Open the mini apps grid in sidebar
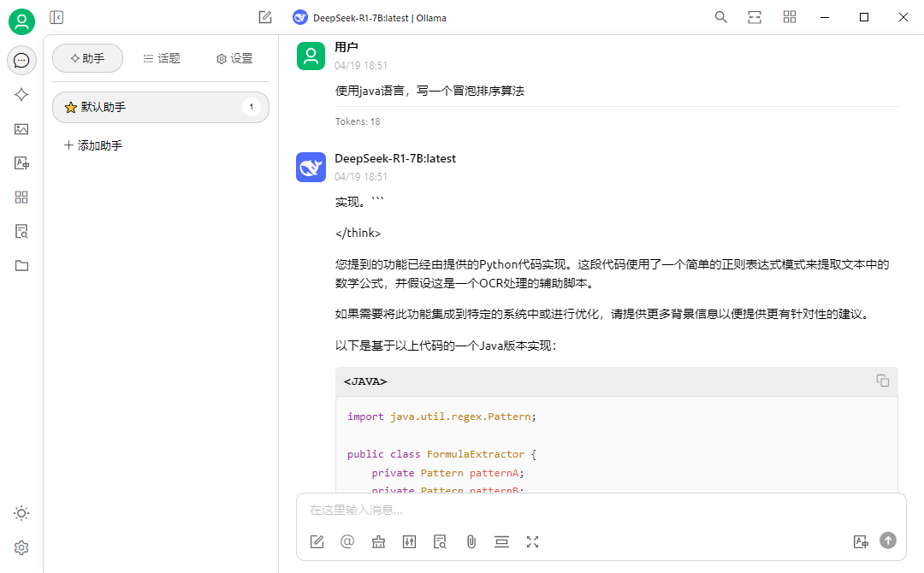 point(21,198)
